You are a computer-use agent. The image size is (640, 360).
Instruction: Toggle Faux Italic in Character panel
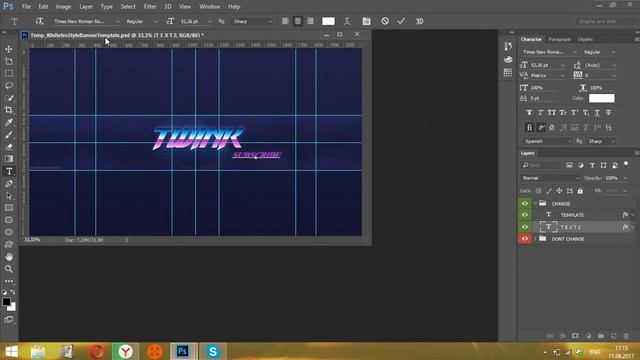(x=540, y=113)
